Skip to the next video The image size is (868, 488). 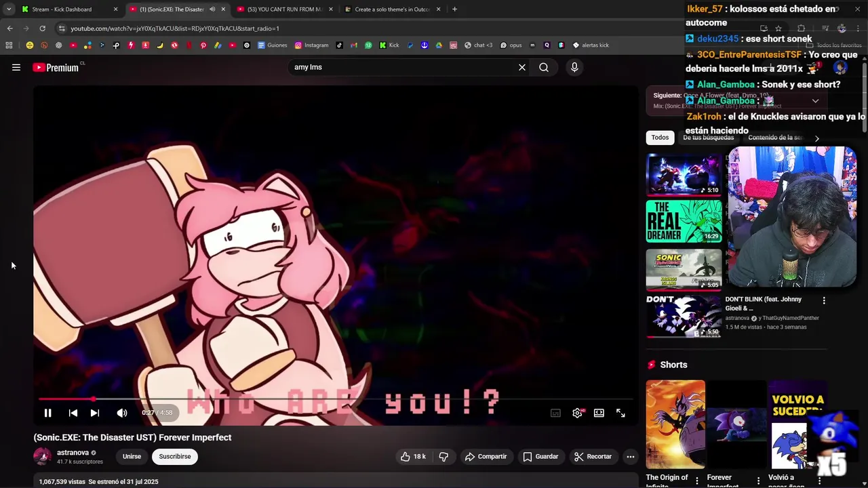tap(95, 413)
